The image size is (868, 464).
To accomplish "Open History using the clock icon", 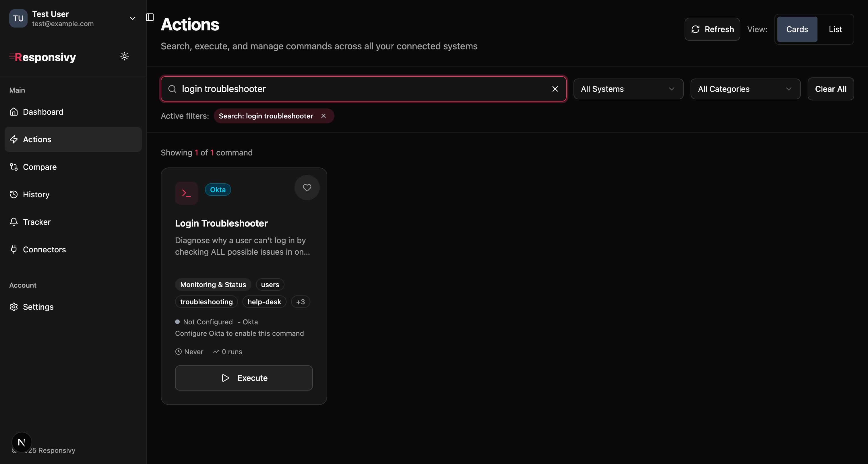I will (x=14, y=194).
